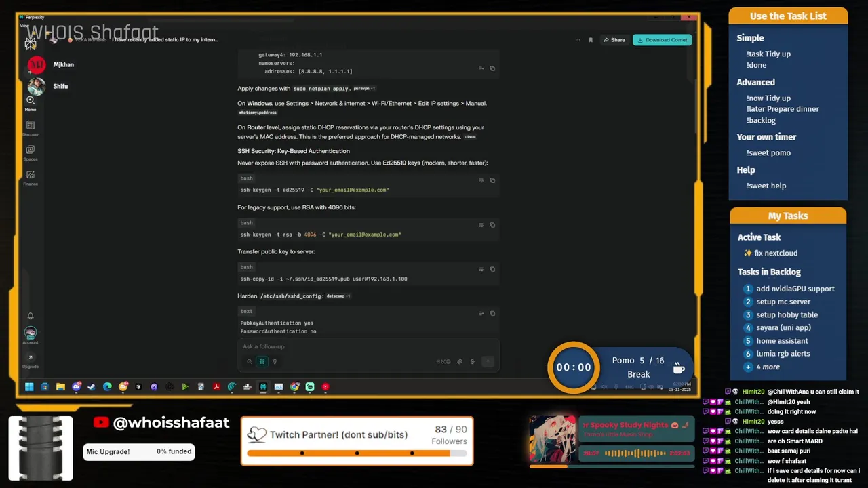Screen dimensions: 868x488
Task: Copy the ssh-copy-id code block
Action: click(492, 269)
